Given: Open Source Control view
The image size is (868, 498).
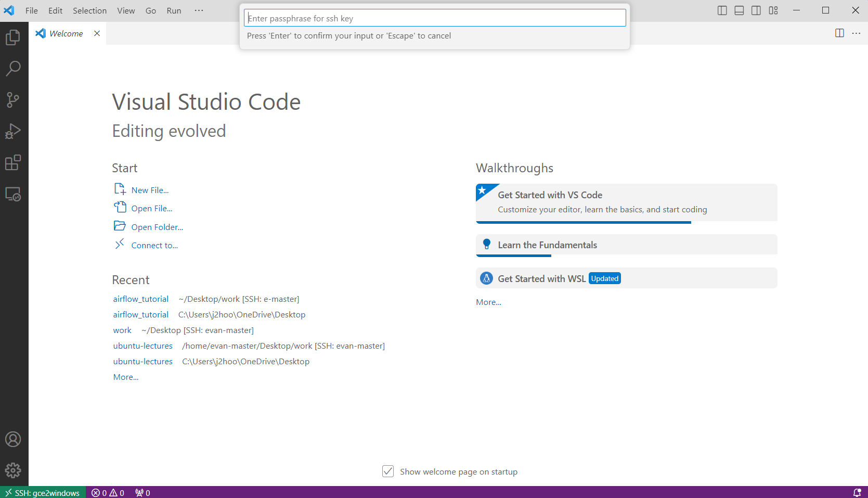Looking at the screenshot, I should [x=13, y=100].
